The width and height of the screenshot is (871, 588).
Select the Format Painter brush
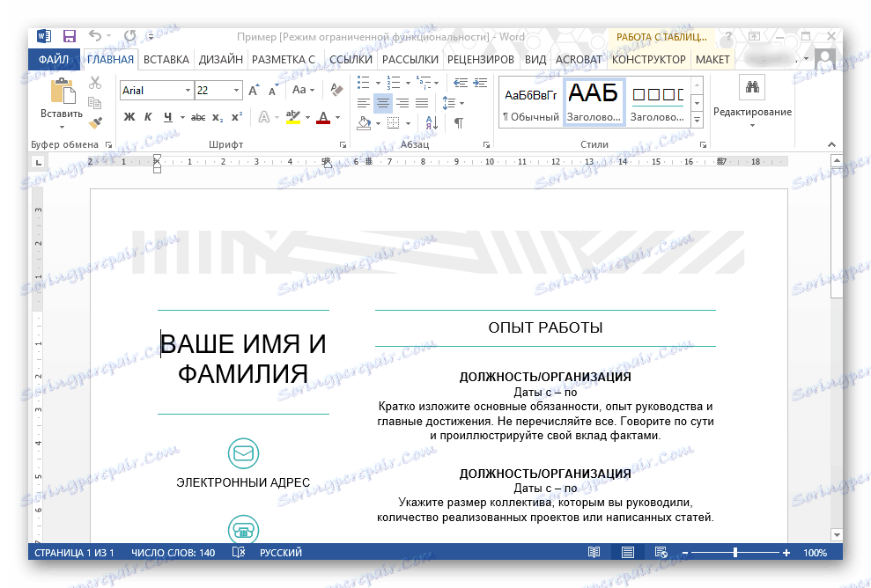click(95, 122)
